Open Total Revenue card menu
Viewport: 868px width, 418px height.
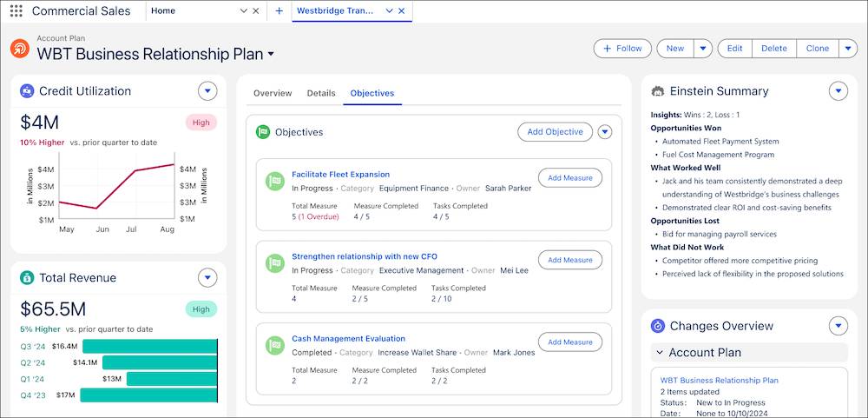207,278
